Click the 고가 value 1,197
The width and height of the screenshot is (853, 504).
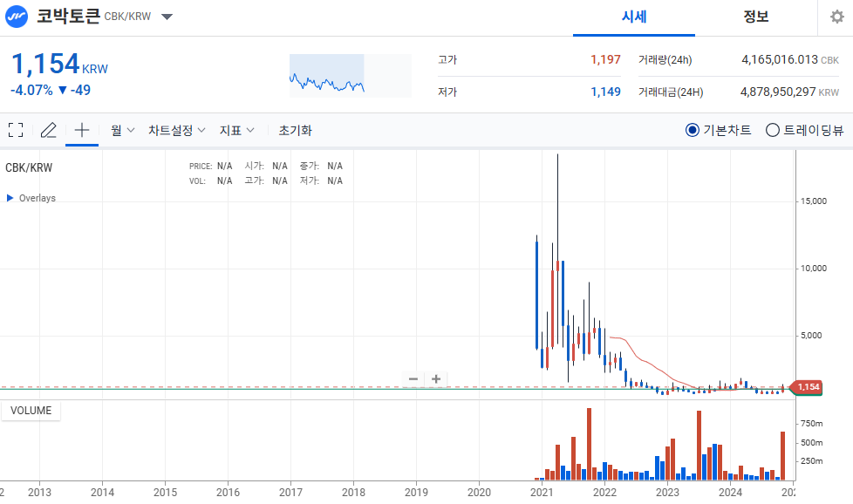605,59
